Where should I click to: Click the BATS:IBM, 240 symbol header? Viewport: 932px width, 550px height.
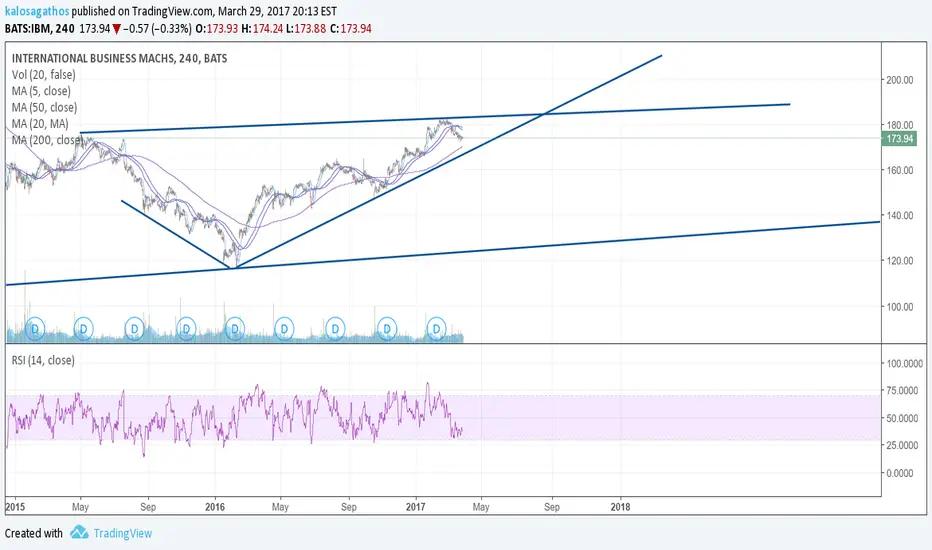pyautogui.click(x=40, y=29)
